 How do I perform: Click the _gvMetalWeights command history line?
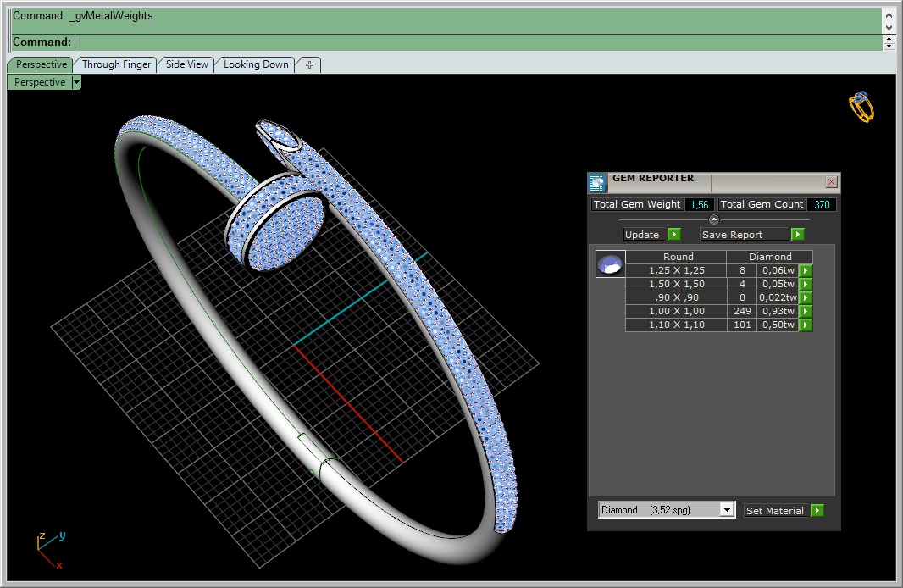(x=83, y=16)
